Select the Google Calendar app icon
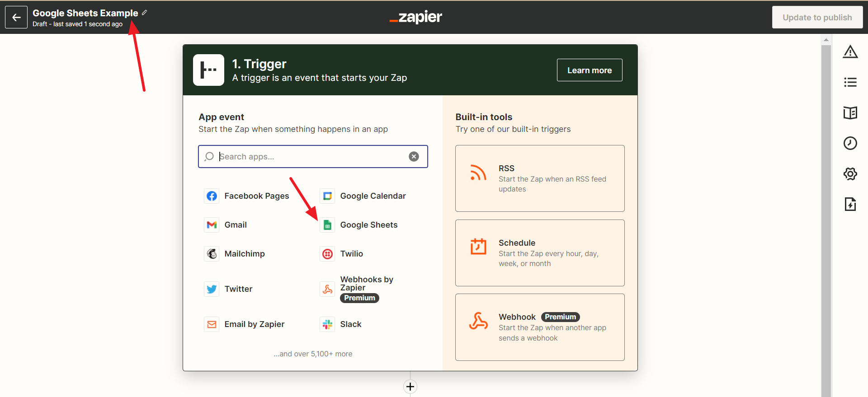Viewport: 868px width, 397px height. [x=327, y=196]
